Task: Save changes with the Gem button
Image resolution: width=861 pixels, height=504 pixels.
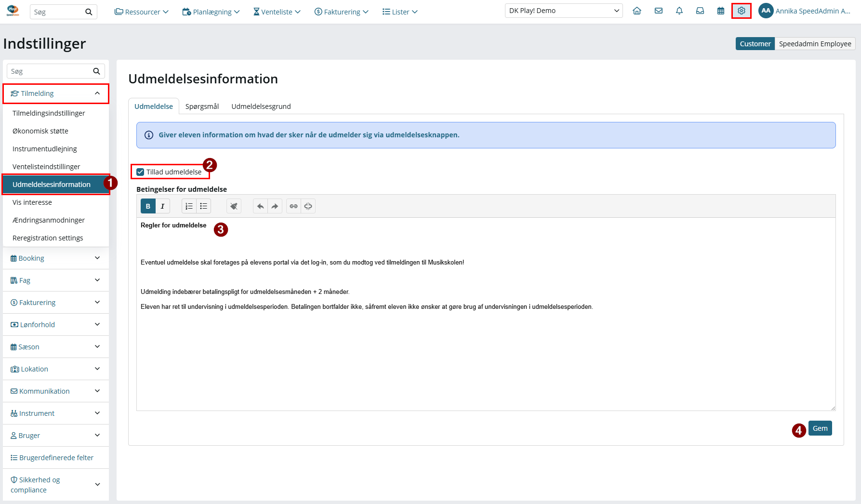Action: pos(820,428)
